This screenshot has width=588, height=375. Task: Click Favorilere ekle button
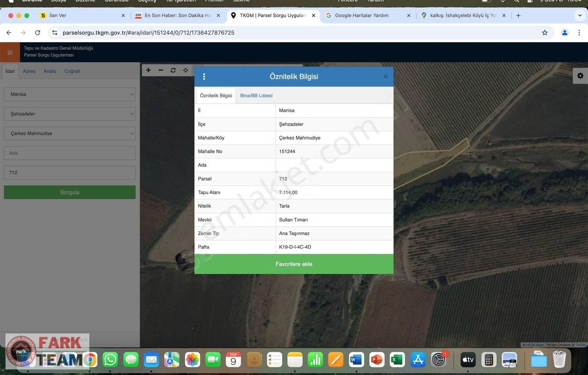tap(294, 264)
